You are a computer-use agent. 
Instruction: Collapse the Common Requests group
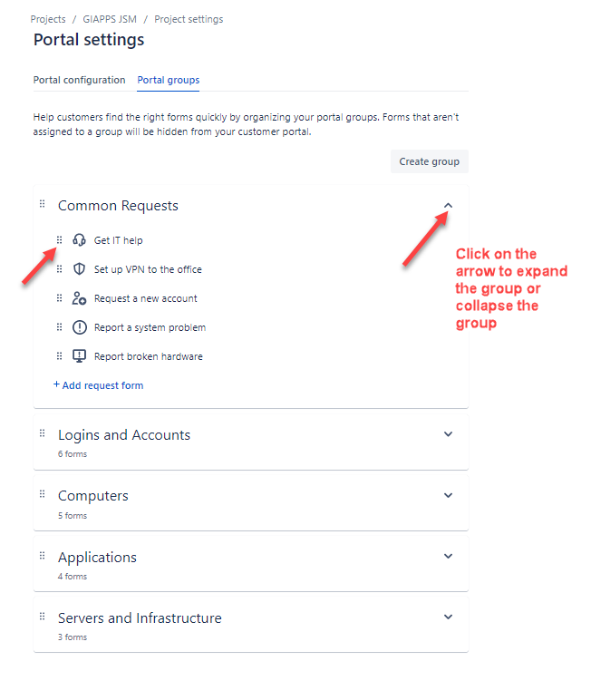click(448, 205)
